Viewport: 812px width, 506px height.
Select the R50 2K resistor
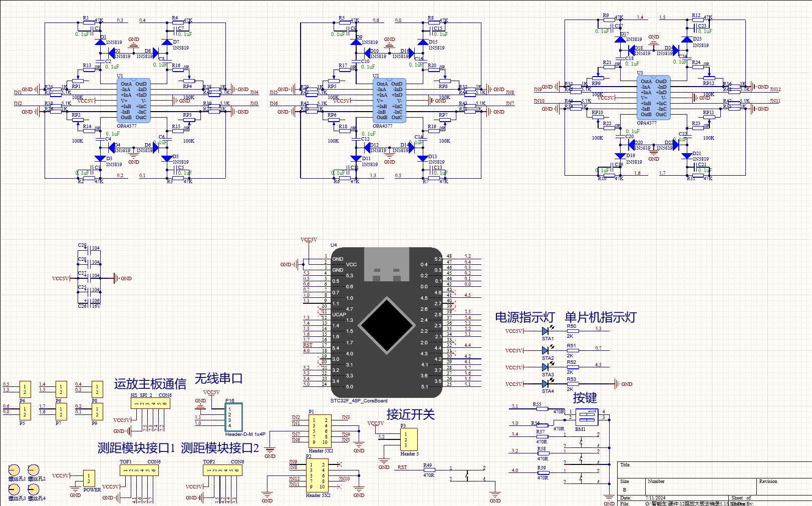[x=573, y=331]
